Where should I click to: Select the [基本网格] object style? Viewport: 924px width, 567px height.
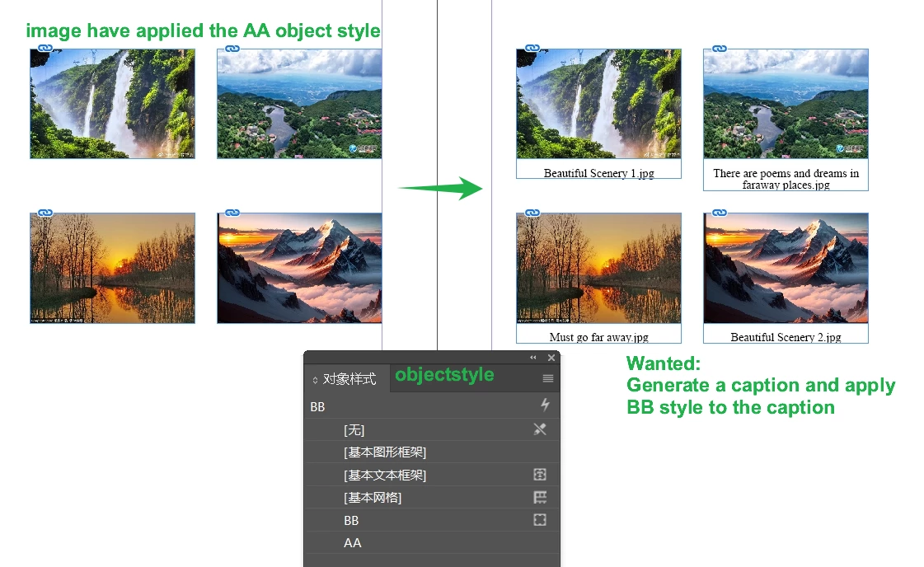[x=432, y=498]
